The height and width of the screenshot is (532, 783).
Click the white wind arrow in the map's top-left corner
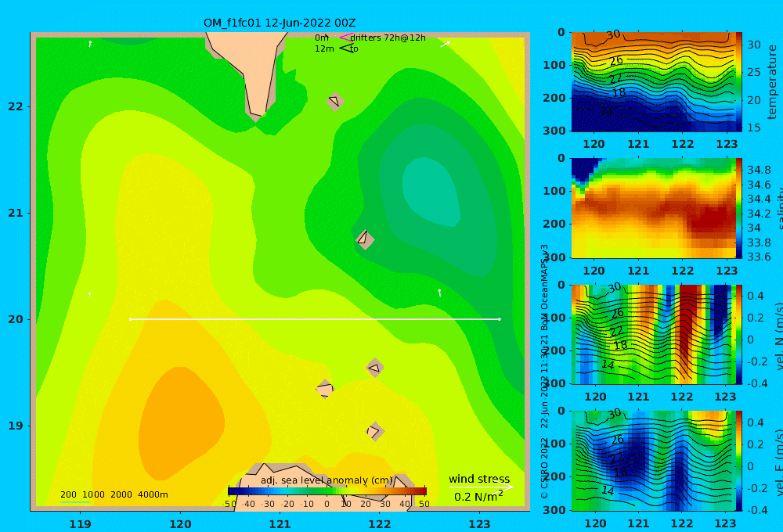click(x=90, y=44)
